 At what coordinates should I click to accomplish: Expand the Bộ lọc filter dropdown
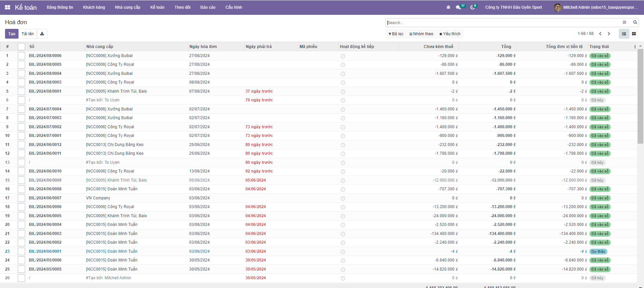click(396, 34)
